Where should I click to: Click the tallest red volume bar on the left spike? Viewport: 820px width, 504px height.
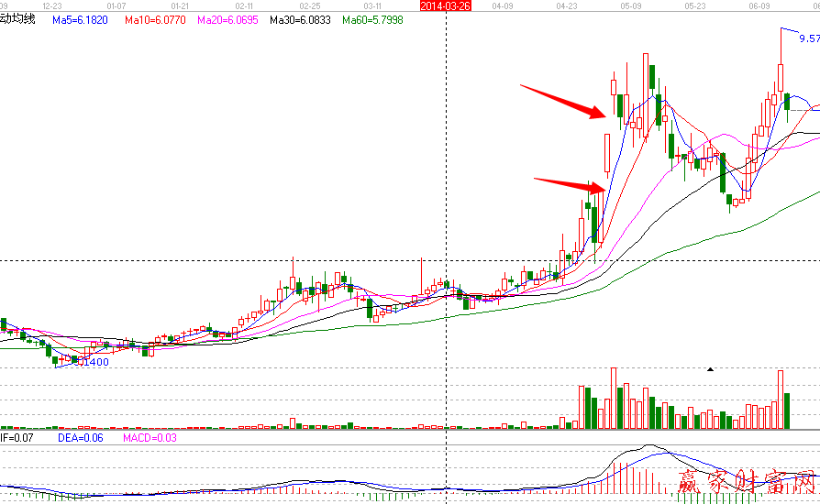tap(613, 399)
